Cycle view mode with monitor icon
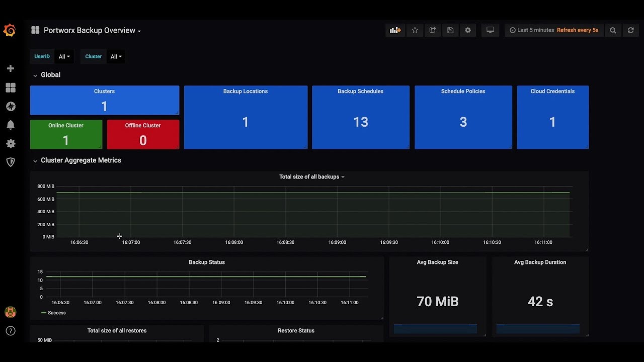The height and width of the screenshot is (362, 644). tap(490, 30)
